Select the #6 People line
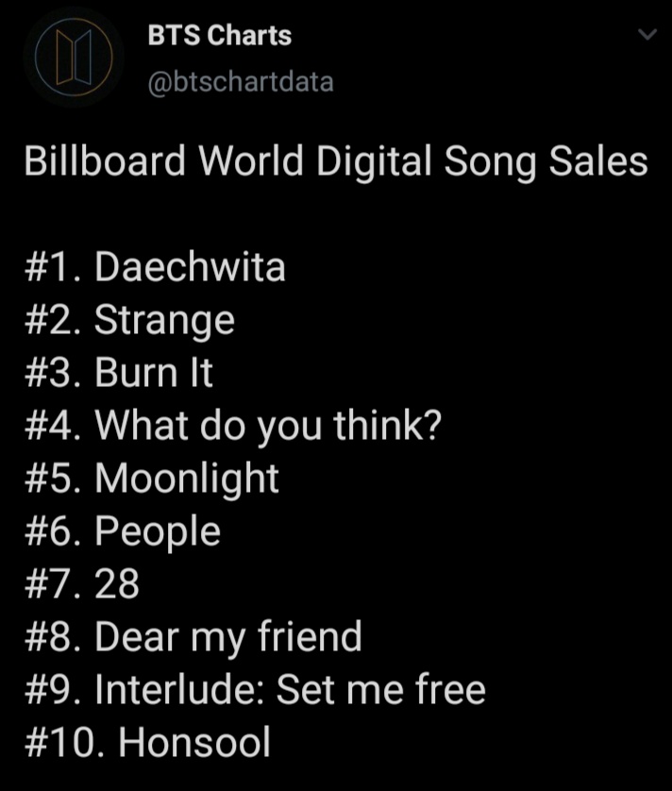Image resolution: width=672 pixels, height=791 pixels. click(123, 531)
